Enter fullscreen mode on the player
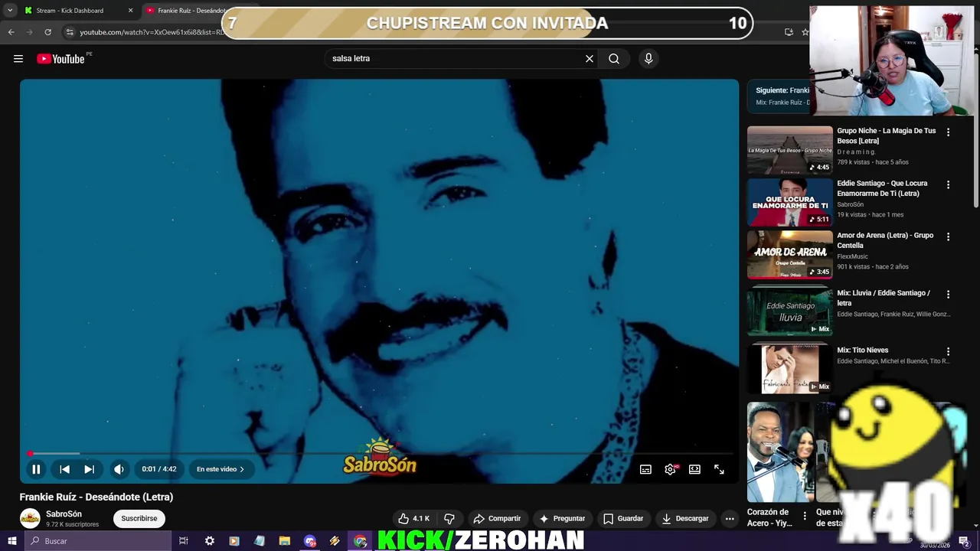This screenshot has width=980, height=551. (719, 469)
